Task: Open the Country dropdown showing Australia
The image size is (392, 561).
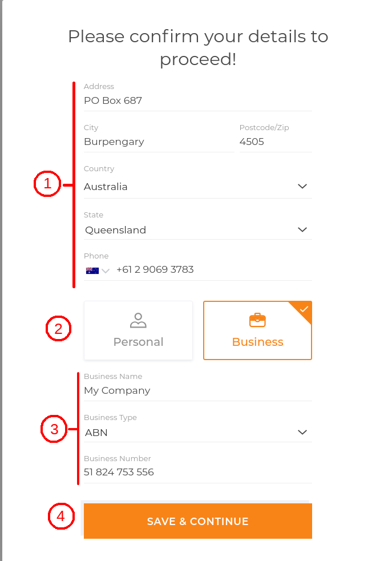Action: pyautogui.click(x=197, y=187)
